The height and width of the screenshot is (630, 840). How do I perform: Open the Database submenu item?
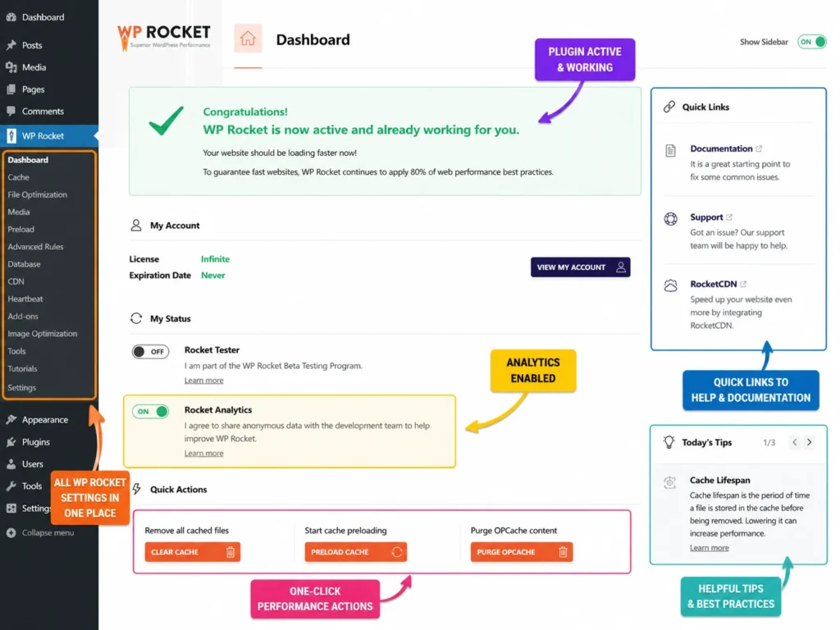(x=24, y=264)
